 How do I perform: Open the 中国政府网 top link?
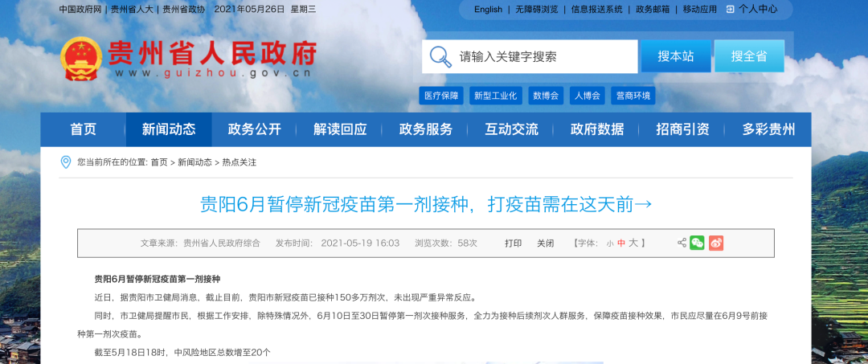80,10
